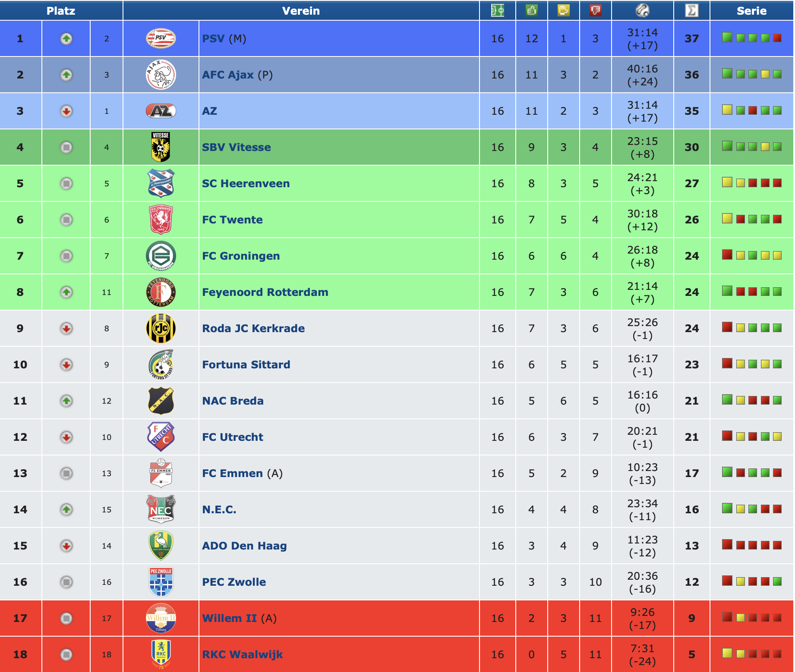Click PSV's red loss square in Serie
Image resolution: width=795 pixels, height=672 pixels.
777,38
